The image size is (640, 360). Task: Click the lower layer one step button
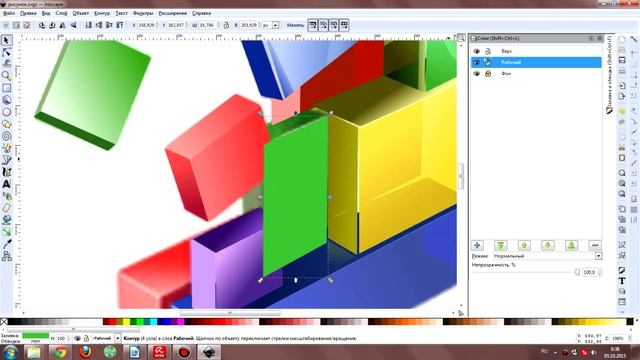click(548, 245)
